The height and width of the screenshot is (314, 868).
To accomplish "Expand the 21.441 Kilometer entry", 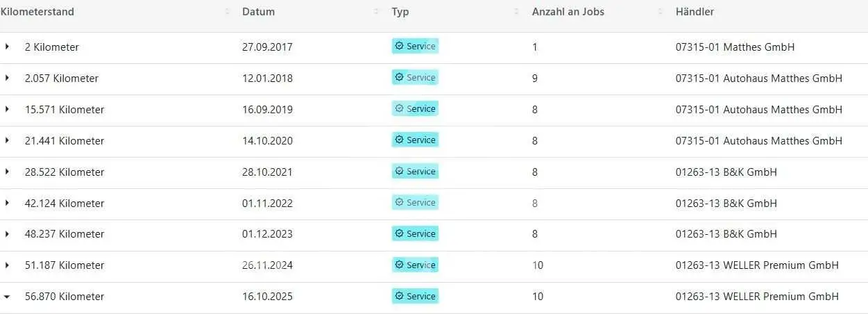I will 7,140.
